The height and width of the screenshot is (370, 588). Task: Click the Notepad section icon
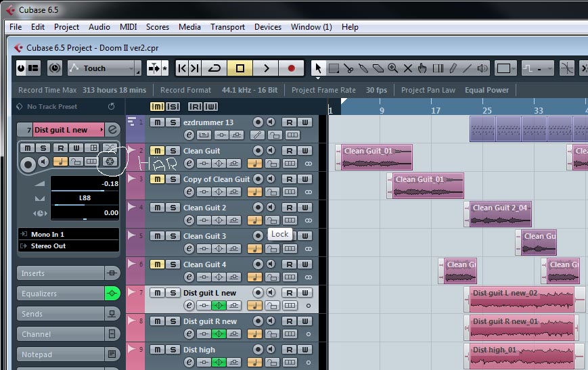(112, 354)
